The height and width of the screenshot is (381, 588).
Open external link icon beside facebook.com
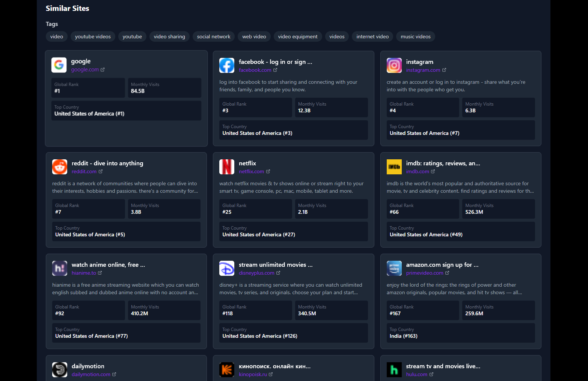click(x=275, y=70)
